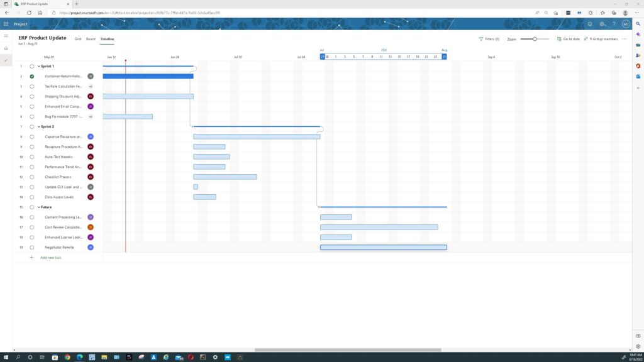Collapse the Future group
This screenshot has height=362, width=644.
coord(39,207)
